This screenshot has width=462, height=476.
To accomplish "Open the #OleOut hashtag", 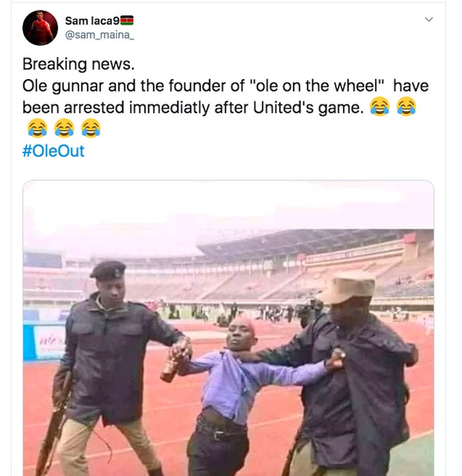I will [53, 151].
